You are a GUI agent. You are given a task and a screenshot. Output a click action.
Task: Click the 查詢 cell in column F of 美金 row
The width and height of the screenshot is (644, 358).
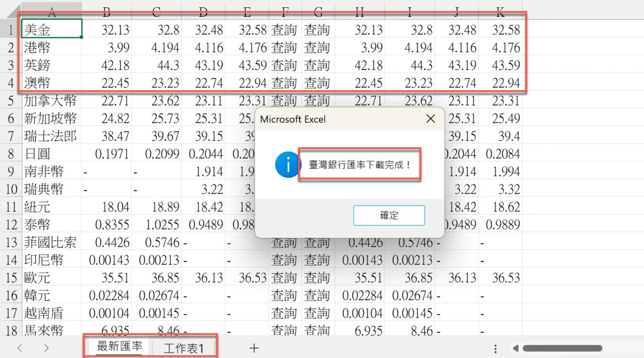pyautogui.click(x=285, y=30)
